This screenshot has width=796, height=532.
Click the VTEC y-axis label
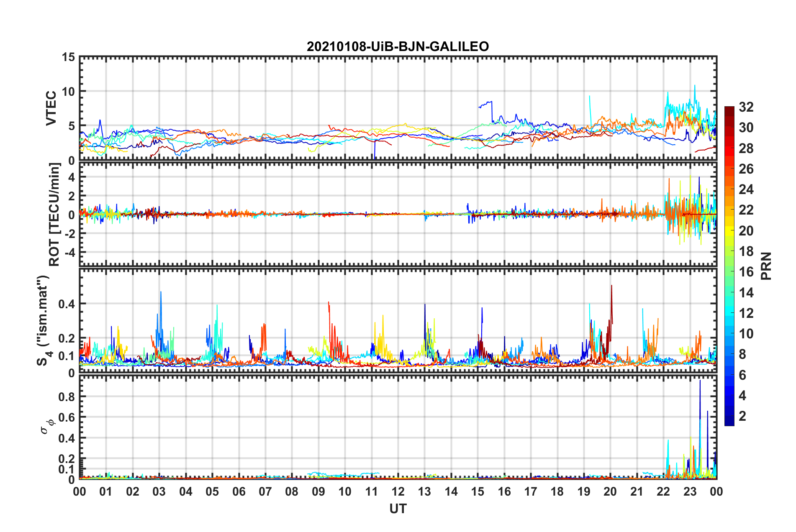[x=51, y=108]
